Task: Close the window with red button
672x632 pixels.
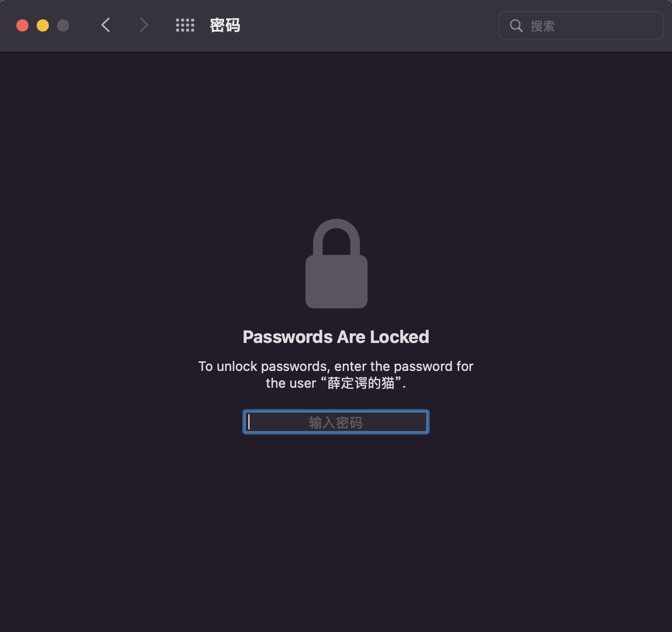Action: pos(22,25)
